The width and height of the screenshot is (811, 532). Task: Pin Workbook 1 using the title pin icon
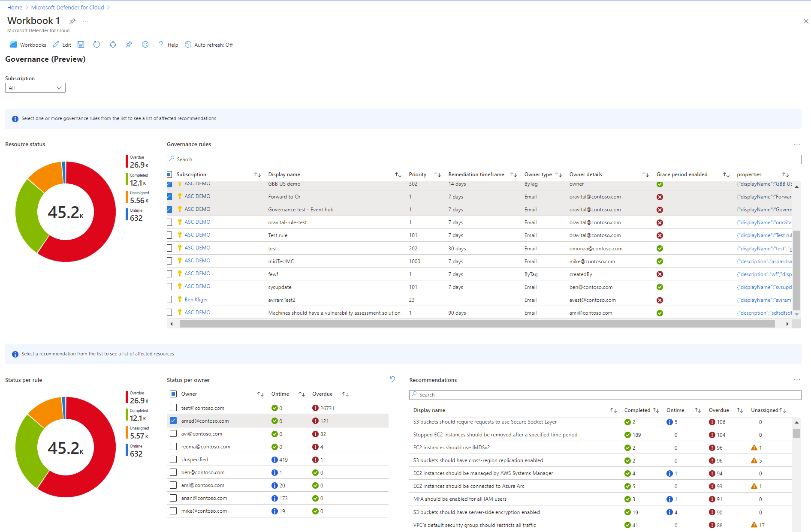72,21
